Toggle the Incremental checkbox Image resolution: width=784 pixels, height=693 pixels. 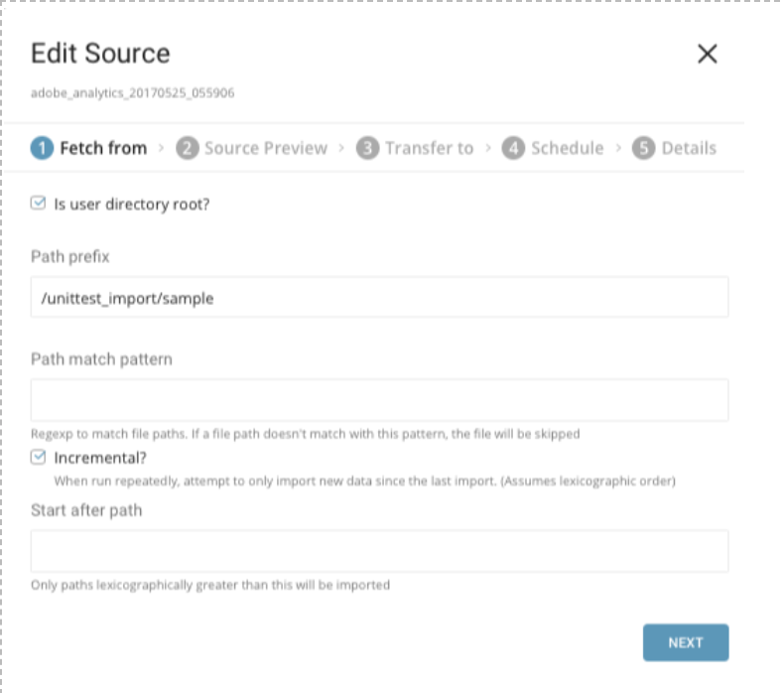(x=39, y=458)
